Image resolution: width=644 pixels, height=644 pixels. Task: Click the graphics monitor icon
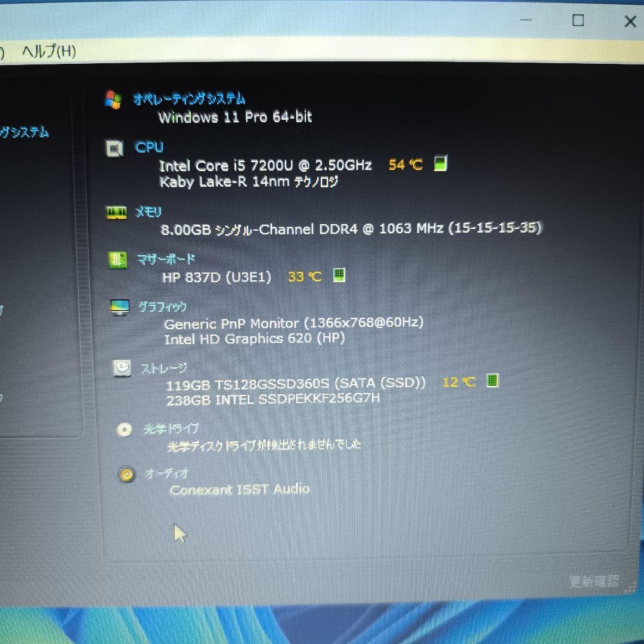coord(119,307)
